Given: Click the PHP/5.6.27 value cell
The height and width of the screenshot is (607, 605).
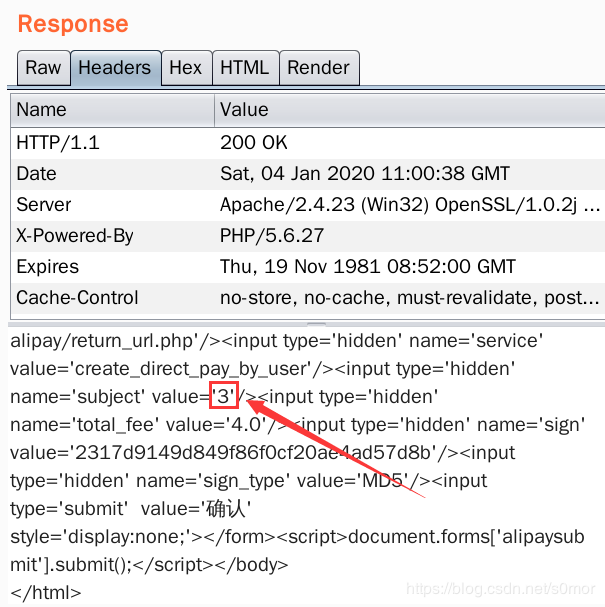Looking at the screenshot, I should tap(410, 236).
